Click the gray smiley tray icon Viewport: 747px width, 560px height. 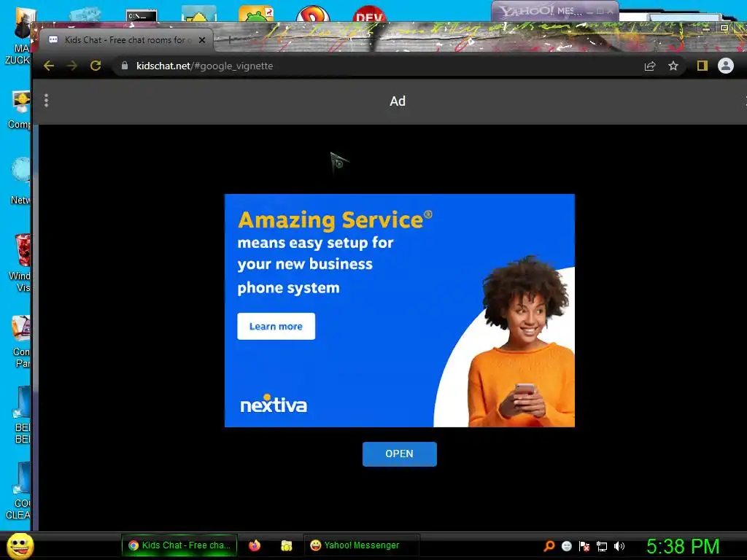(x=566, y=545)
